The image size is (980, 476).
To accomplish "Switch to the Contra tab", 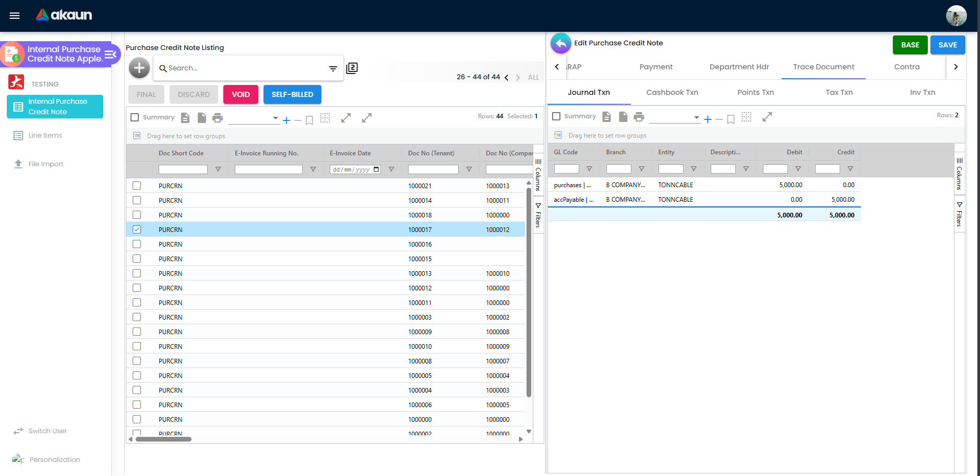I will (907, 67).
